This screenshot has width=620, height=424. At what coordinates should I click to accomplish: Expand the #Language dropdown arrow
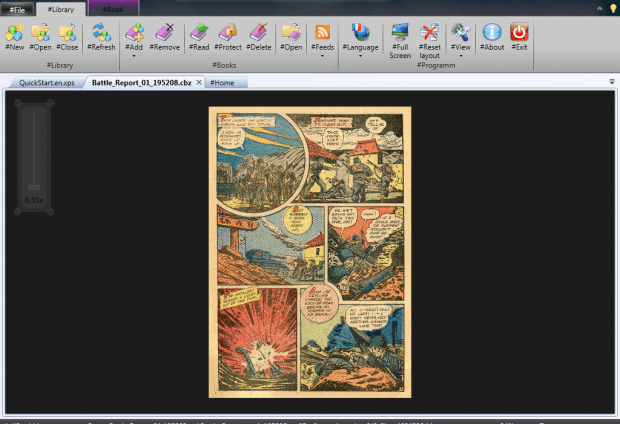pyautogui.click(x=360, y=56)
